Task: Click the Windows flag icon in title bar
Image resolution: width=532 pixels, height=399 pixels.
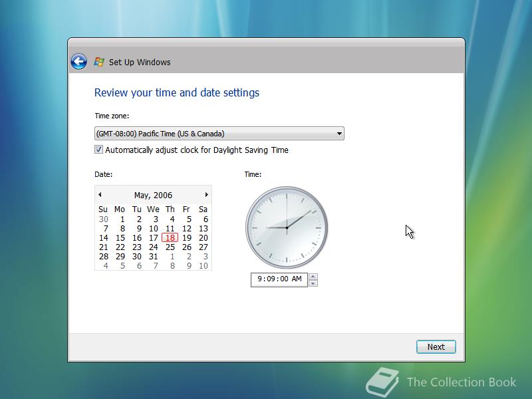Action: [x=98, y=62]
